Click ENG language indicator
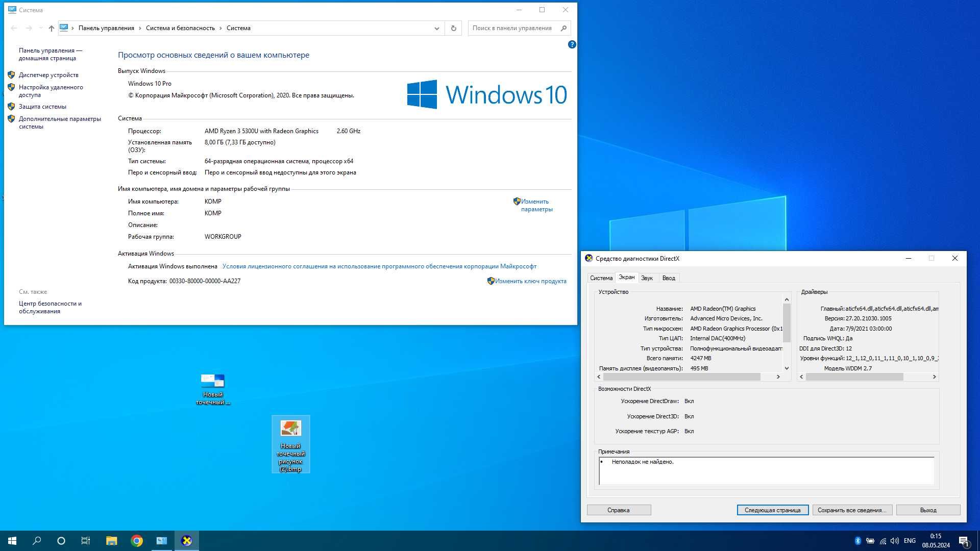This screenshot has width=980, height=551. 910,541
